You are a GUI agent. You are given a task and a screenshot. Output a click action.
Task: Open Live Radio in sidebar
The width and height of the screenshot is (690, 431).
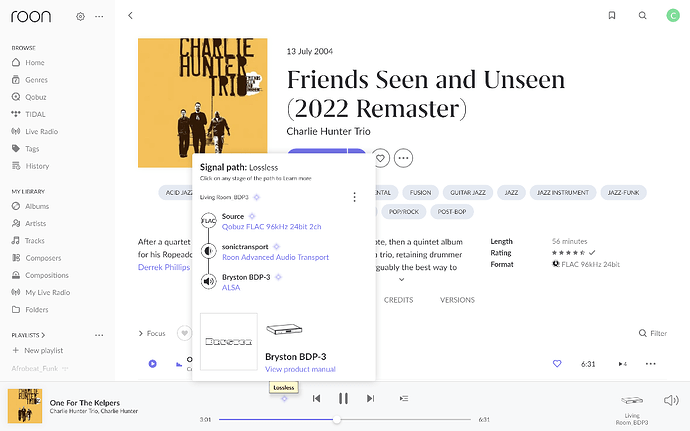[x=35, y=131]
